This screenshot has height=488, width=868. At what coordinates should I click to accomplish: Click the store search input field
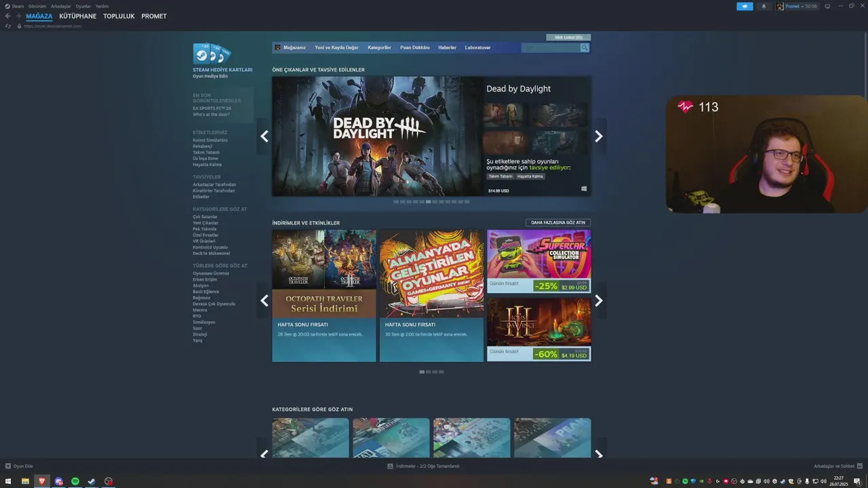(551, 47)
